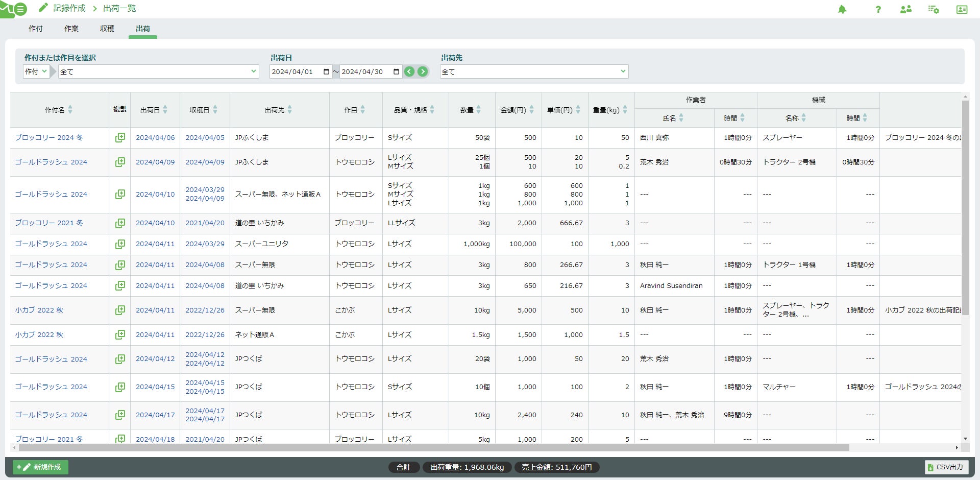Open the 作付 type selector dropdown
The width and height of the screenshot is (980, 480).
(36, 71)
